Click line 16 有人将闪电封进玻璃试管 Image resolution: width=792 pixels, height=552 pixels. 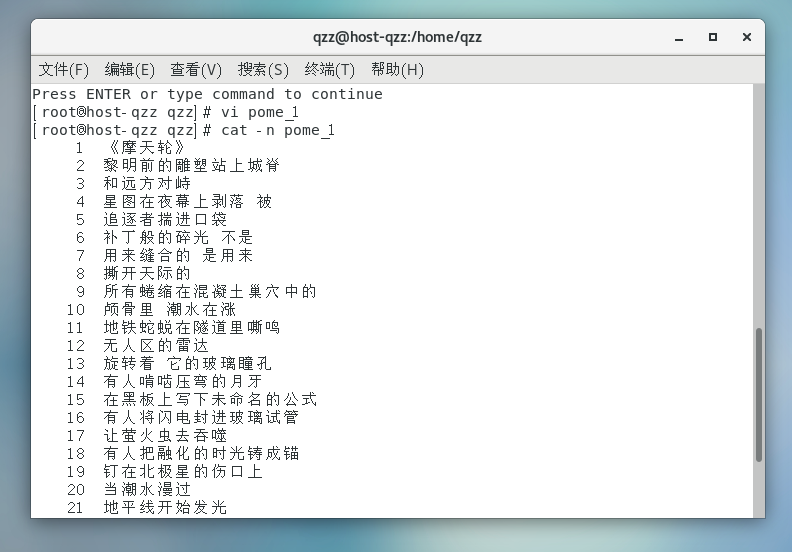point(201,418)
